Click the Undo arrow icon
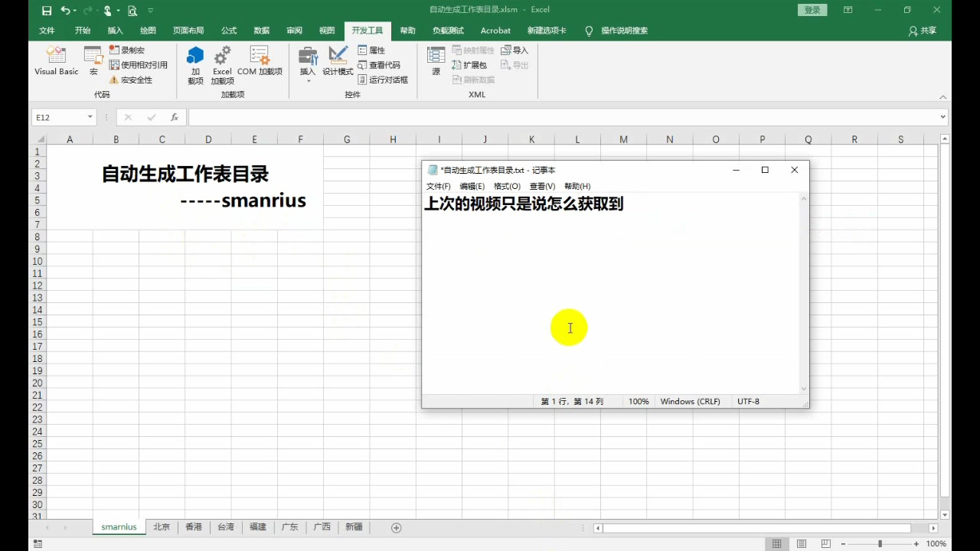The height and width of the screenshot is (551, 980). tap(65, 10)
